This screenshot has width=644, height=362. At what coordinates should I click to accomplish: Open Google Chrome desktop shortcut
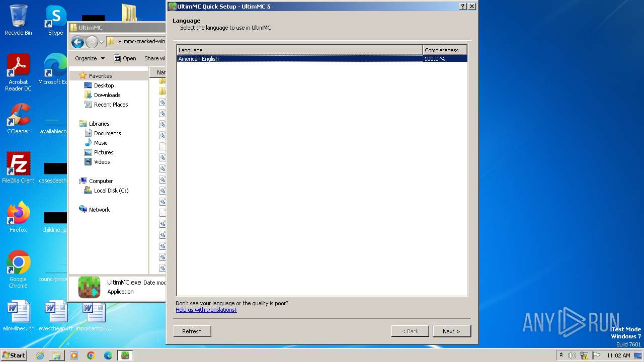[x=18, y=269]
